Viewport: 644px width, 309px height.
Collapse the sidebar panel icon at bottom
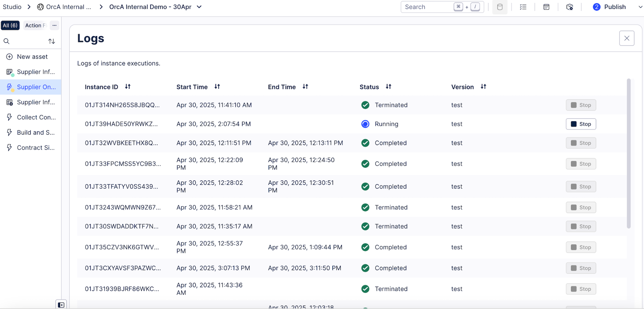tap(61, 305)
